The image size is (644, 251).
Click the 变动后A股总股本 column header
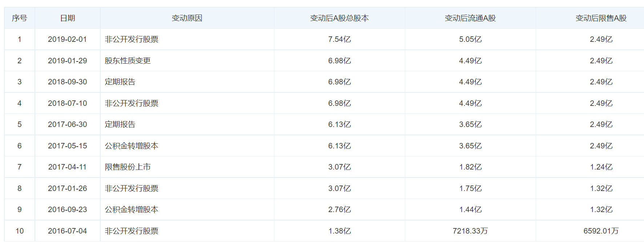tap(339, 18)
